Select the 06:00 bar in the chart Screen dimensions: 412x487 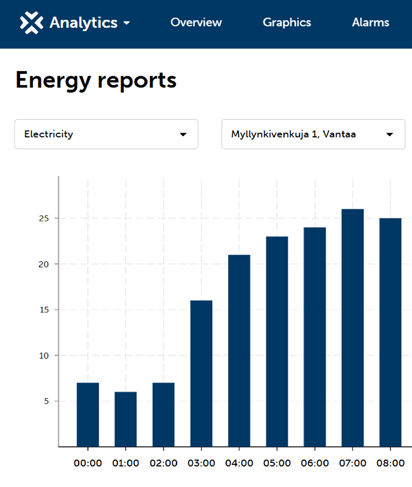315,337
